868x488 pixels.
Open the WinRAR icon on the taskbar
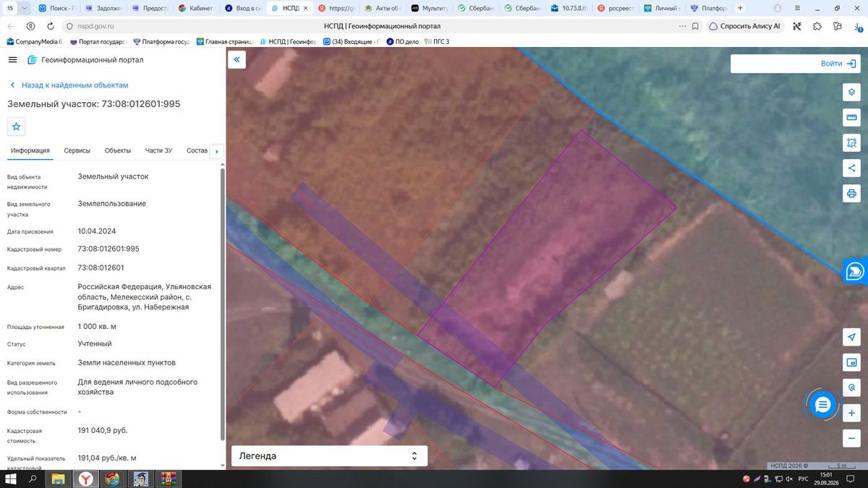169,479
